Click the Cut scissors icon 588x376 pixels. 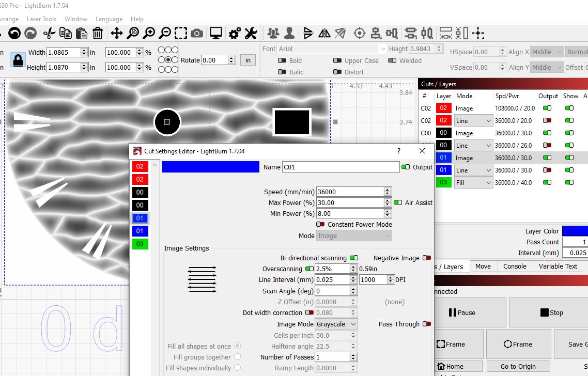pyautogui.click(x=49, y=34)
